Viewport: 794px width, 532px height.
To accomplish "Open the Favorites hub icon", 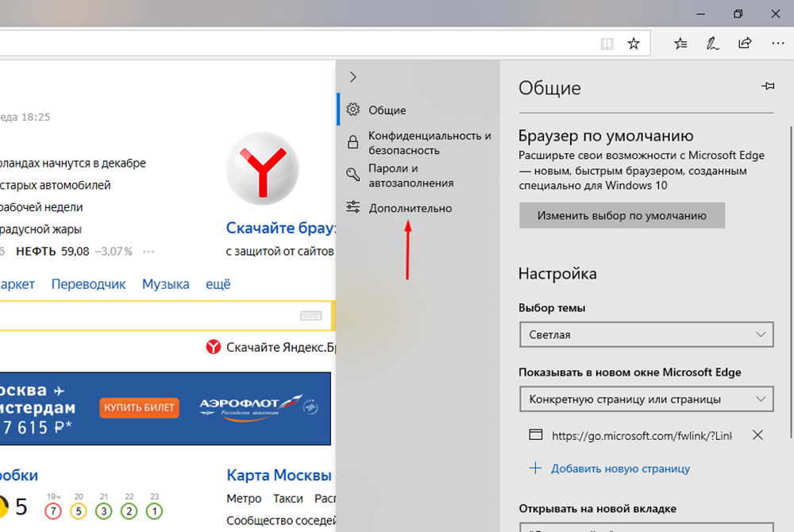I will click(681, 44).
